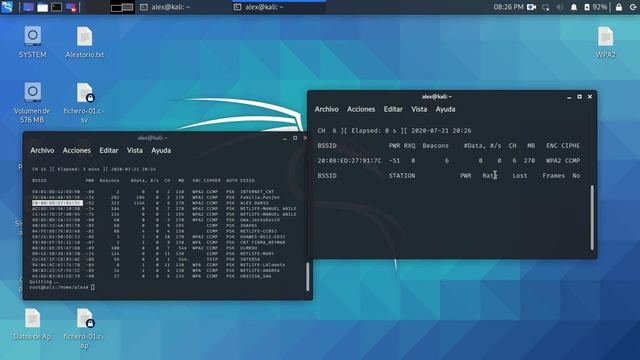Click the Quitting... line in left terminal
640x360 pixels.
[44, 282]
